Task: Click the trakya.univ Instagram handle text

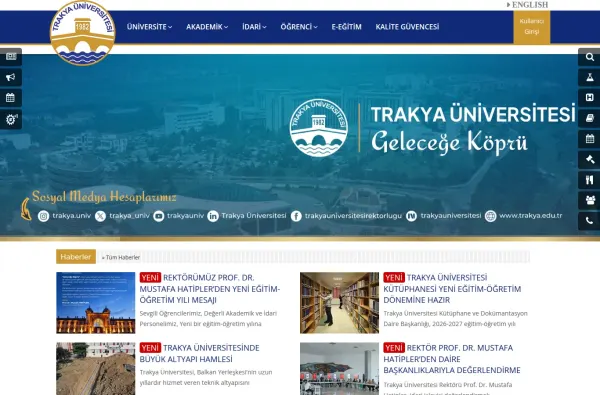Action: pos(72,215)
